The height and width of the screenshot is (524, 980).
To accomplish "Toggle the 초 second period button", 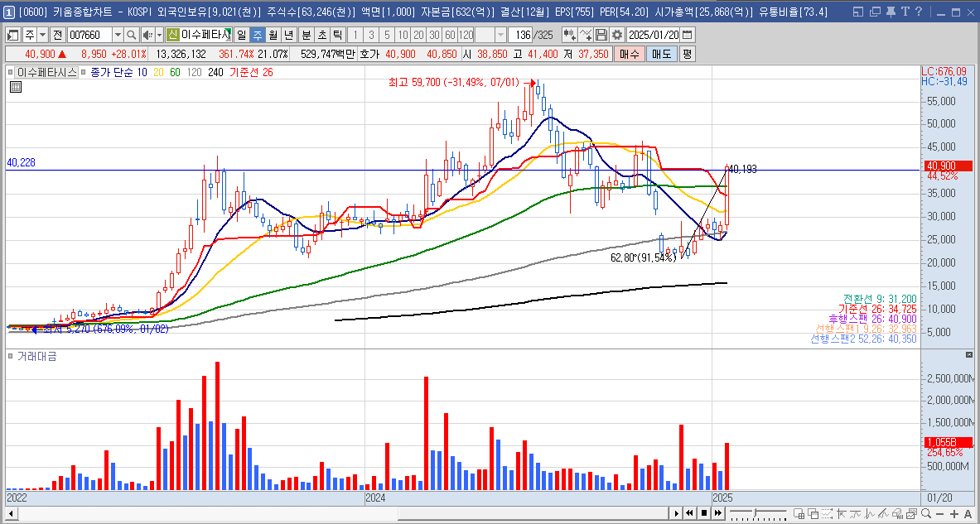I will (321, 35).
